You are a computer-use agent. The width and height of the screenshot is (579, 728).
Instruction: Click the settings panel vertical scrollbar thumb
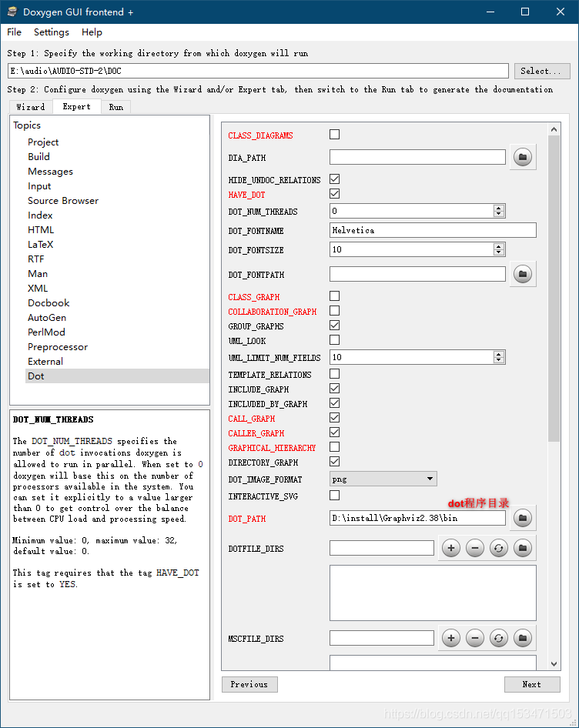point(554,289)
